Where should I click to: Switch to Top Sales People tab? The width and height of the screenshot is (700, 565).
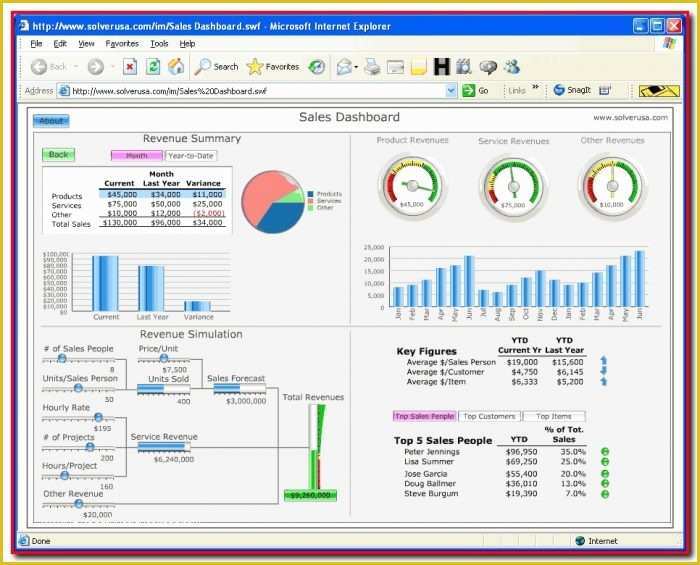tap(425, 416)
